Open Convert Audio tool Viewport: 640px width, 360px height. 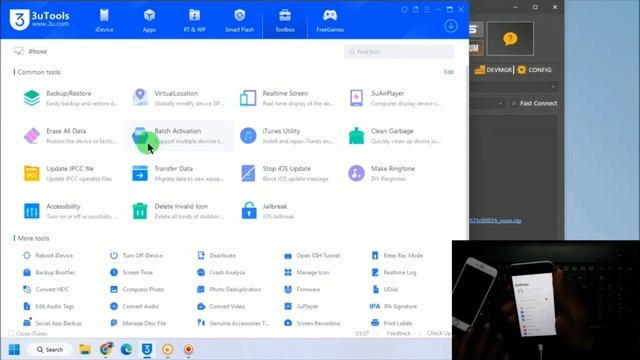click(x=135, y=306)
